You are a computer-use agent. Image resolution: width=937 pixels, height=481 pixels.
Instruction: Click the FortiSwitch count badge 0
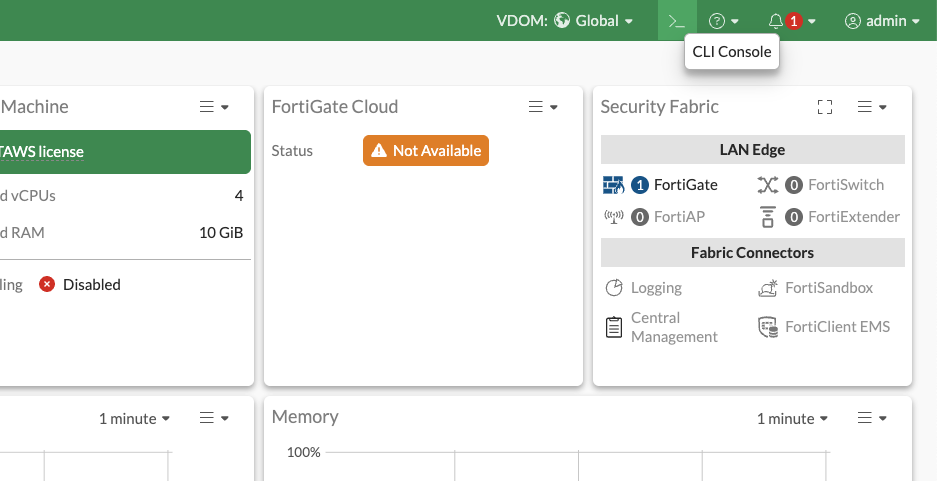(x=794, y=185)
